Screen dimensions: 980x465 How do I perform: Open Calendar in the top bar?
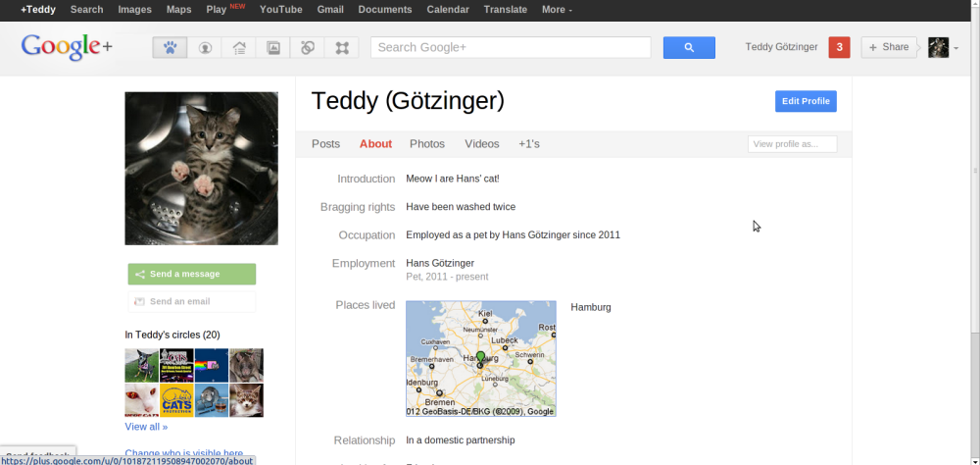click(448, 10)
